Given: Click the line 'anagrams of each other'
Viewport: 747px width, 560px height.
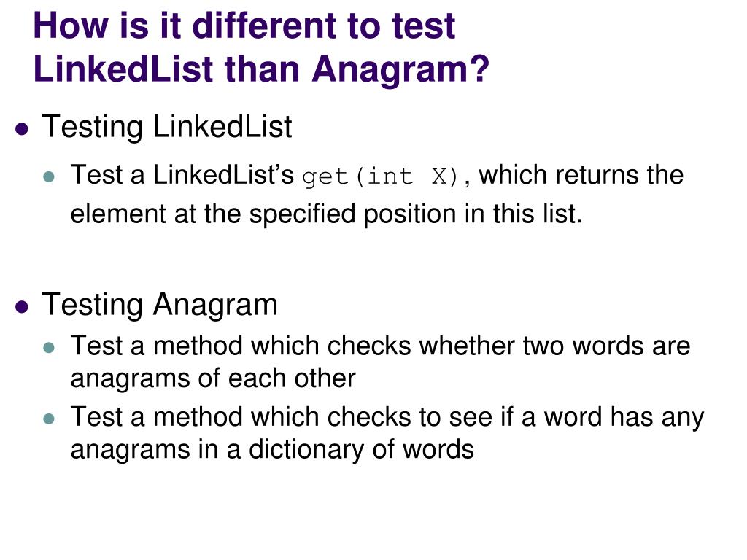Looking at the screenshot, I should [213, 378].
